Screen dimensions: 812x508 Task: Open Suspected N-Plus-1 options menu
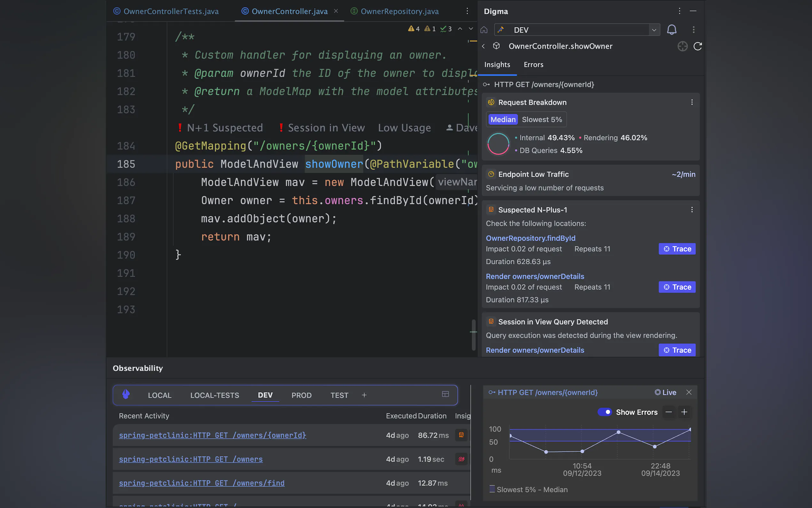(692, 209)
